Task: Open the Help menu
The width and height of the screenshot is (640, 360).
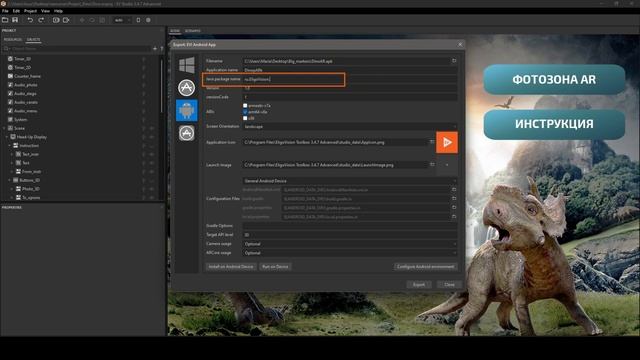Action: click(58, 11)
